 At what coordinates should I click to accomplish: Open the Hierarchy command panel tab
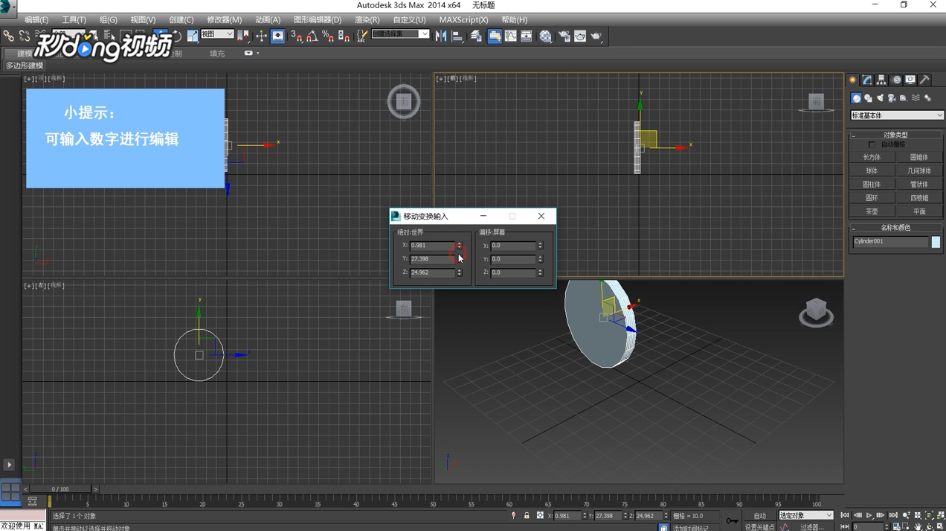tap(881, 80)
